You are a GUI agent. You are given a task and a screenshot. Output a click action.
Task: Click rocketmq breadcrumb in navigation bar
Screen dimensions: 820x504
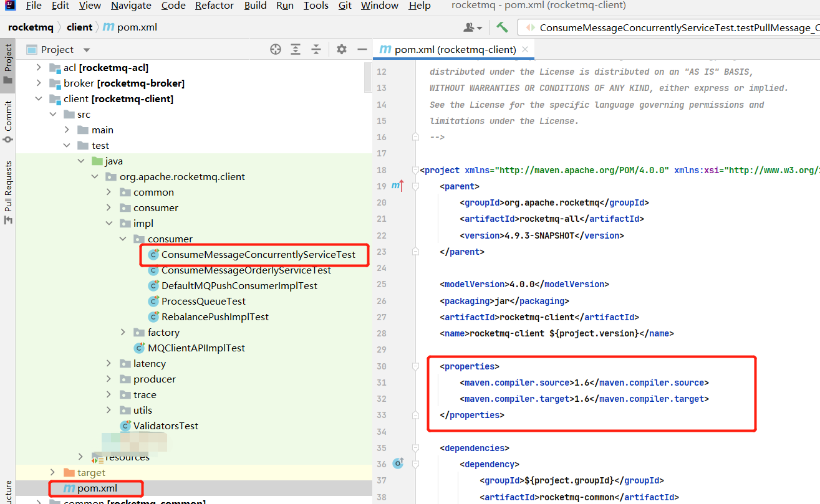31,27
